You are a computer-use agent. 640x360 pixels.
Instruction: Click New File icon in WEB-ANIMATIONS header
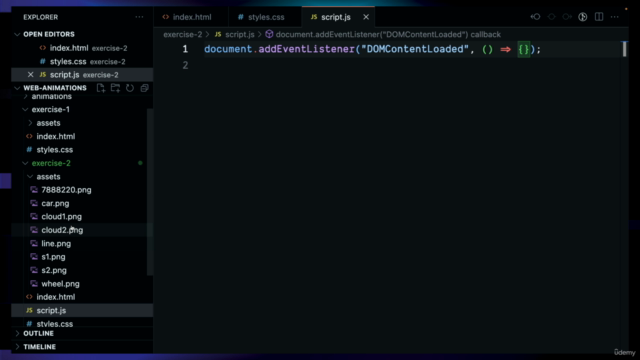pyautogui.click(x=100, y=88)
